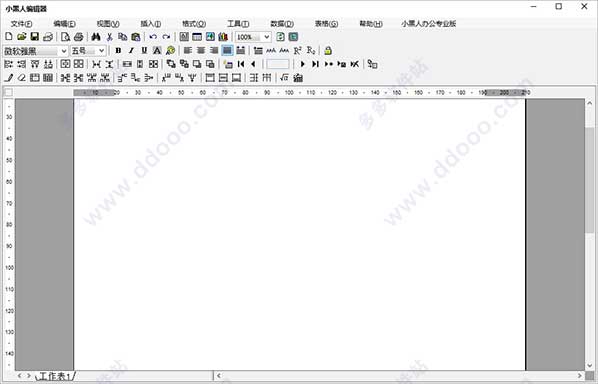Open the 文件(F) menu

22,24
